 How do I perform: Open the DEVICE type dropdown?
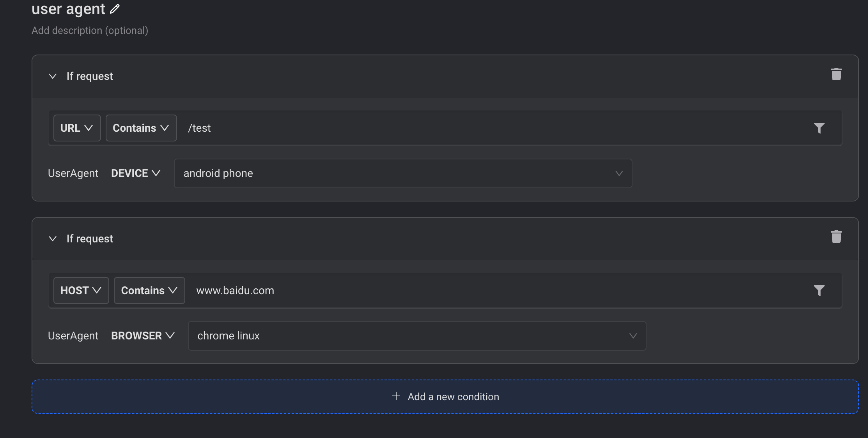[136, 173]
